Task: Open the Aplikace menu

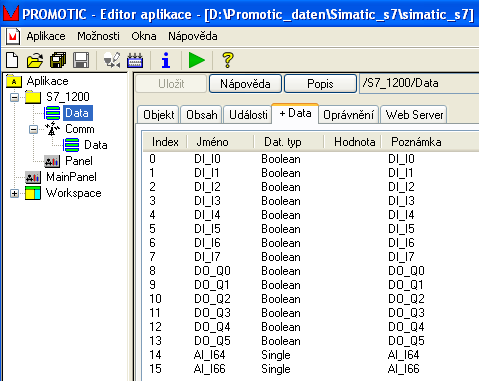Action: coord(46,36)
